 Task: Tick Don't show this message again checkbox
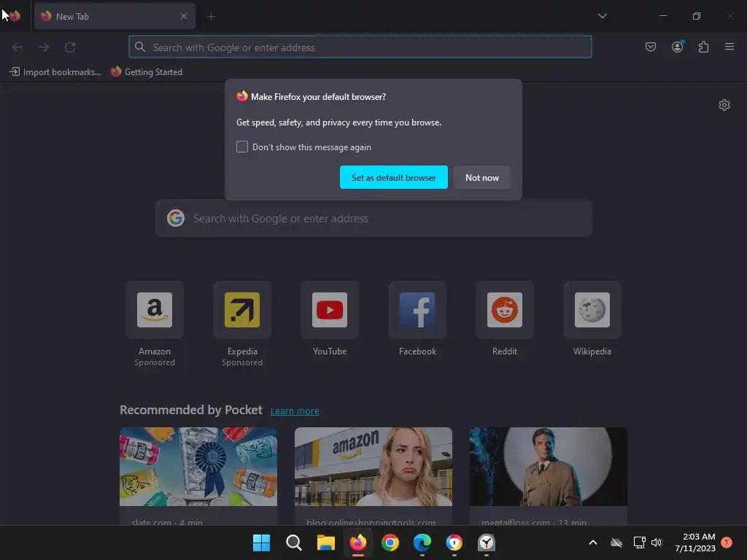(x=242, y=147)
